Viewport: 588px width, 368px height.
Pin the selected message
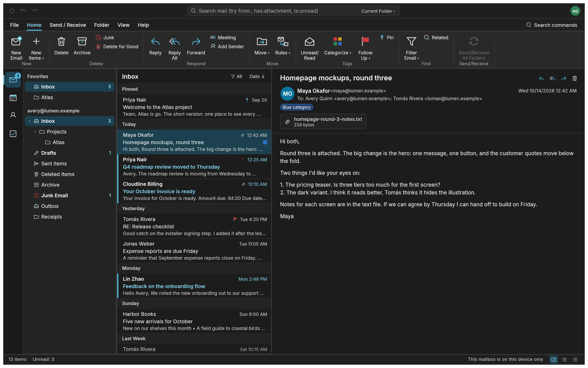point(386,37)
